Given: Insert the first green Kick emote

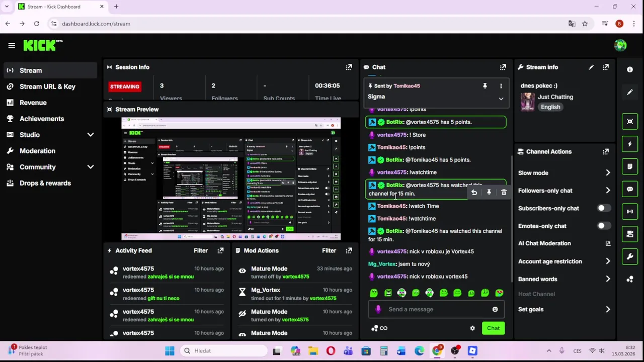Looking at the screenshot, I should pyautogui.click(x=374, y=293).
